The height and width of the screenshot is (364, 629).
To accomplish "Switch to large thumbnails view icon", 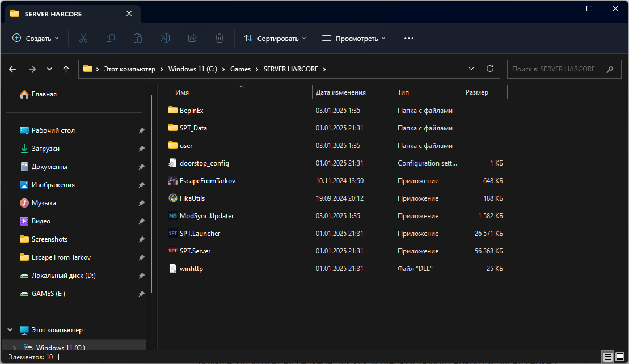I will click(620, 357).
